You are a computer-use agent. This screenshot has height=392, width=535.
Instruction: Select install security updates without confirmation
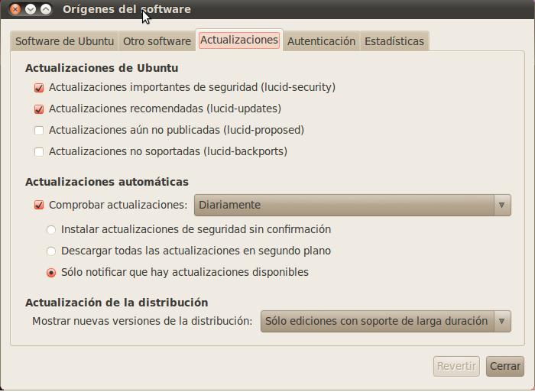[x=51, y=229]
